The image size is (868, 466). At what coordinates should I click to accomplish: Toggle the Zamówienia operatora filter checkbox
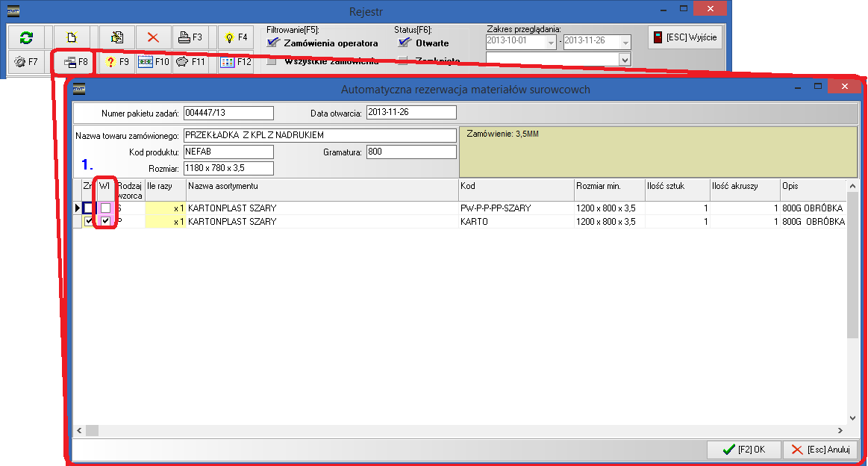click(x=273, y=43)
